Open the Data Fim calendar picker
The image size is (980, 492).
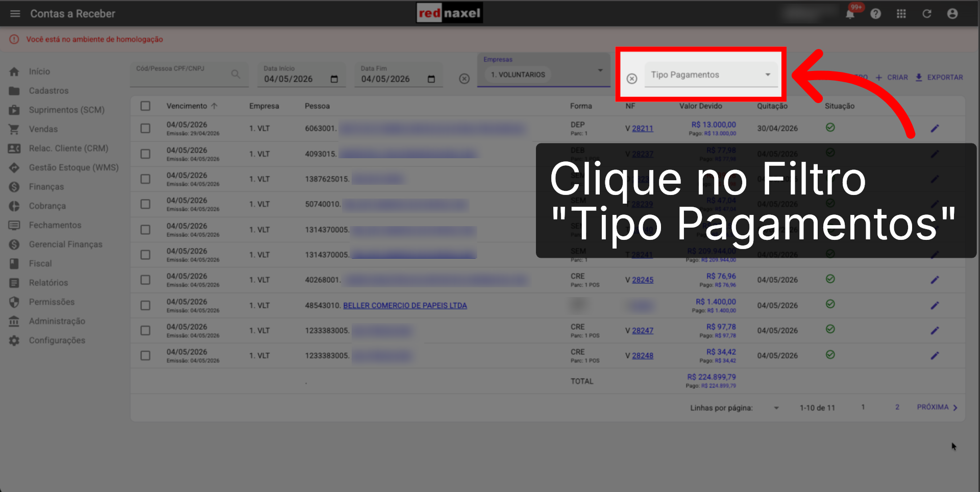[431, 79]
